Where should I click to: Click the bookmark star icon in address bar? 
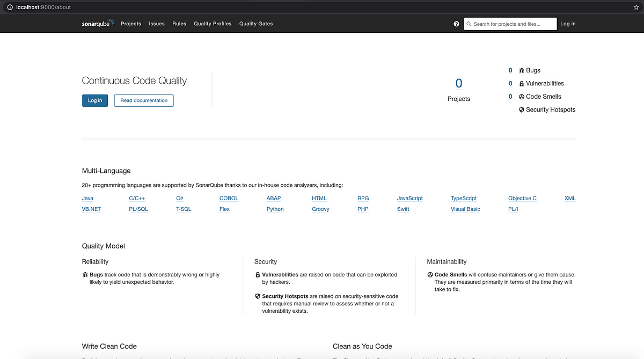tap(636, 7)
